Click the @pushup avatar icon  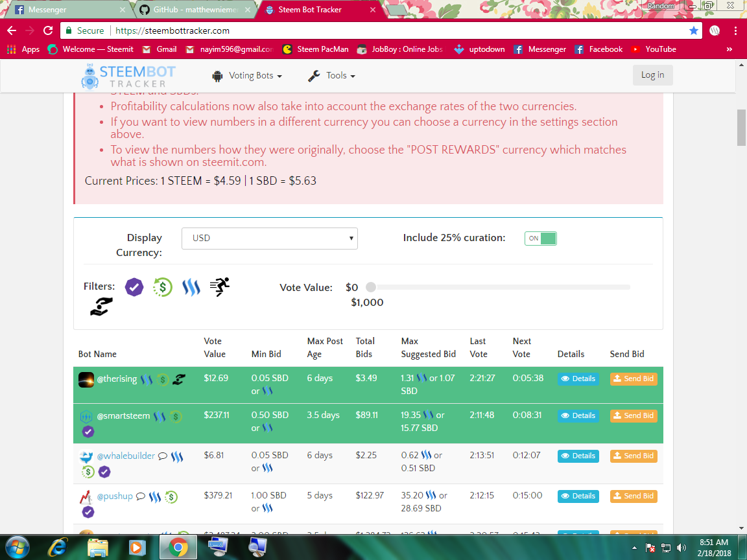pyautogui.click(x=86, y=496)
